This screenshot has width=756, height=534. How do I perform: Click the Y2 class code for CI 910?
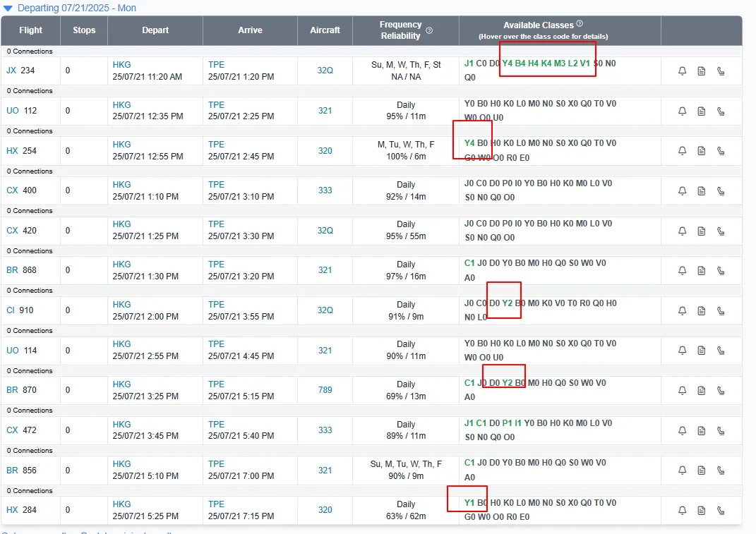point(508,303)
